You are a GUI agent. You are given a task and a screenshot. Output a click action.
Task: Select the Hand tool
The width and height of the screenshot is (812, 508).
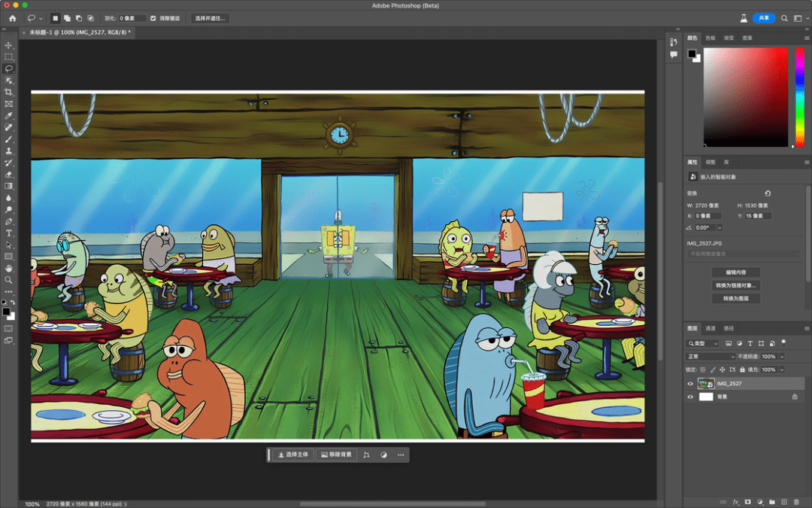[9, 269]
